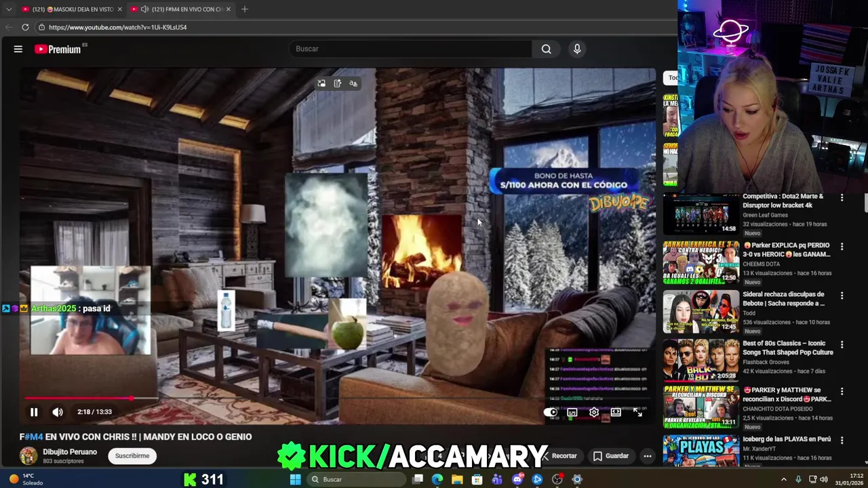Screen dimensions: 868x488
Task: Open Parker EXPLICA pq PERDIO video thumbnail
Action: [x=701, y=263]
